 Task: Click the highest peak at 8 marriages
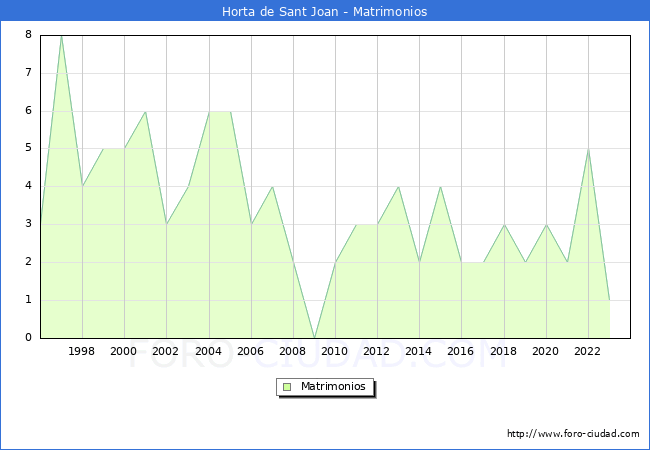click(61, 36)
